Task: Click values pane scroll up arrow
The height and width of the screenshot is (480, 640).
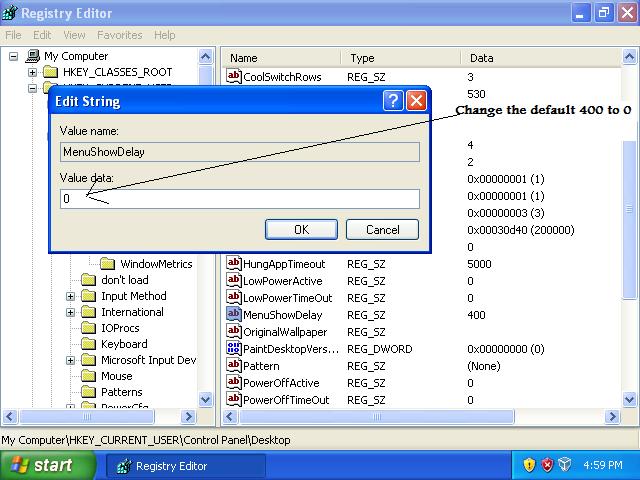Action: pyautogui.click(x=629, y=56)
